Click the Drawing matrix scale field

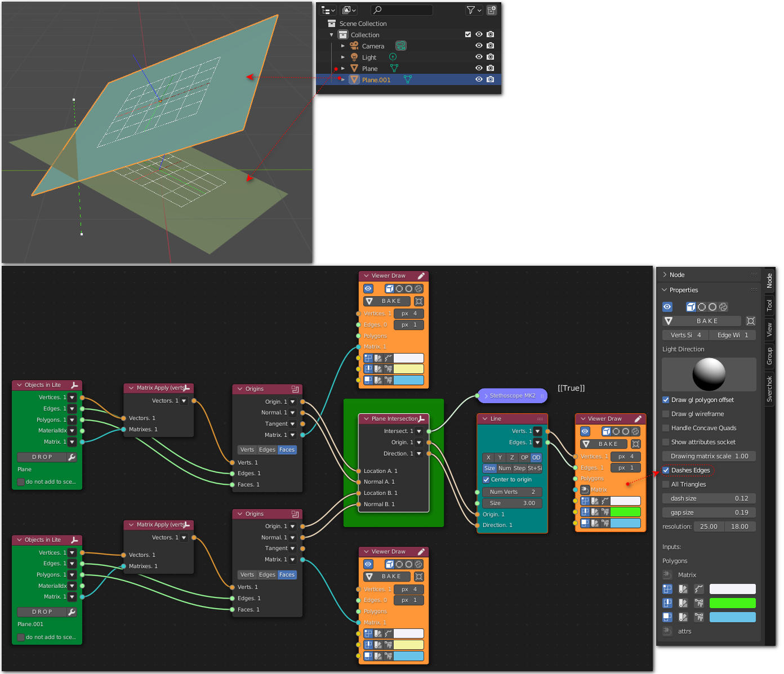(709, 456)
